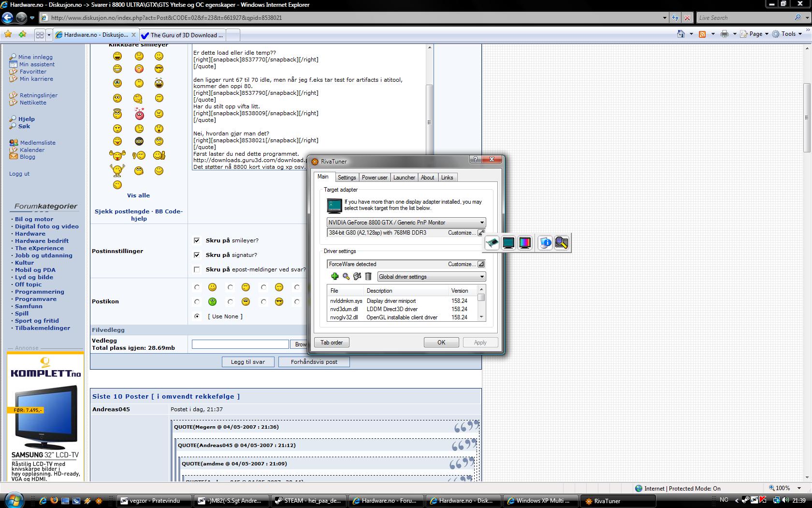Click the RSS feeds icon in IE toolbar
This screenshot has height=508, width=812.
tap(702, 34)
